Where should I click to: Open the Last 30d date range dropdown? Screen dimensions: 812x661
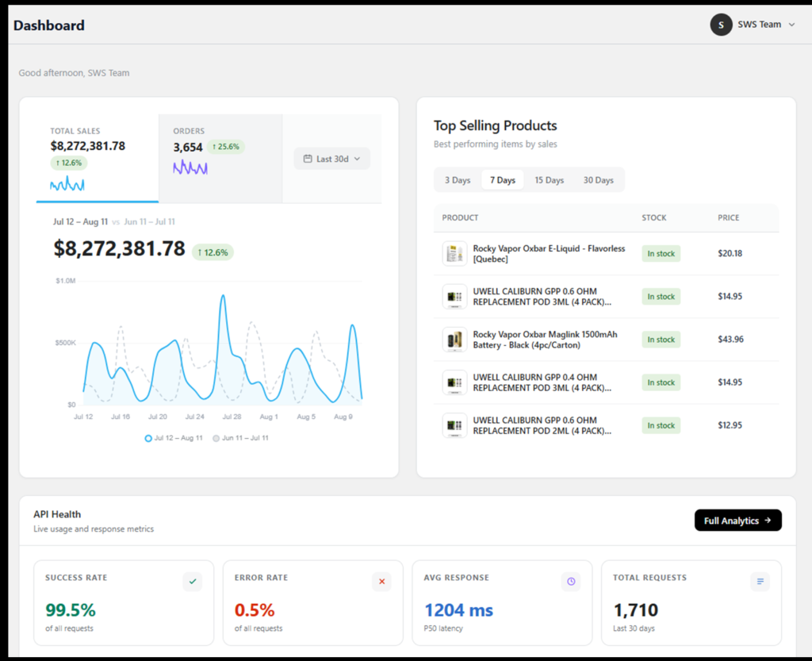coord(332,159)
